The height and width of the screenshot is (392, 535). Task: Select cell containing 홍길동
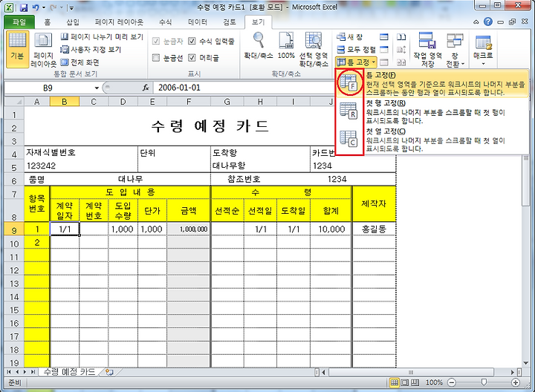point(374,229)
